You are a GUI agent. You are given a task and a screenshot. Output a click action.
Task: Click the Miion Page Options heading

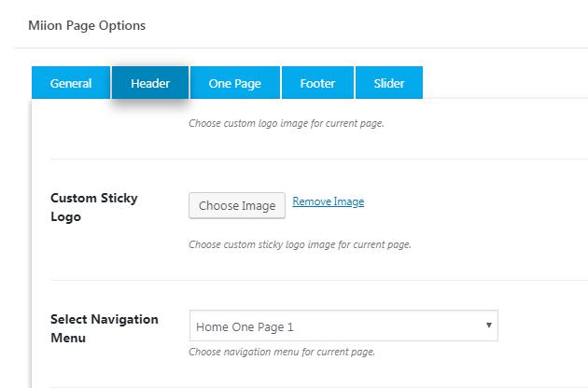pos(87,25)
